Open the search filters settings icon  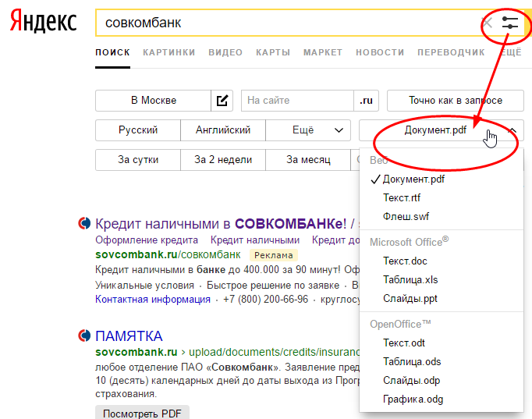(x=510, y=23)
